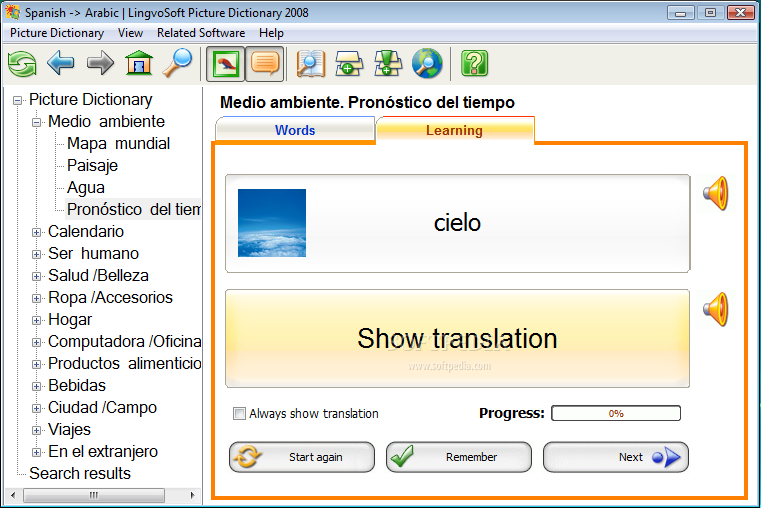Image resolution: width=761 pixels, height=508 pixels.
Task: Expand the Productos alimenticios branch
Action: pyautogui.click(x=36, y=364)
